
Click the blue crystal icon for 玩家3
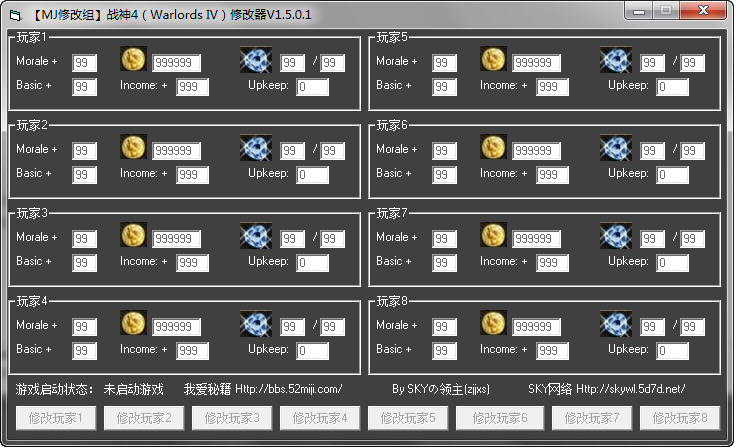coord(256,236)
